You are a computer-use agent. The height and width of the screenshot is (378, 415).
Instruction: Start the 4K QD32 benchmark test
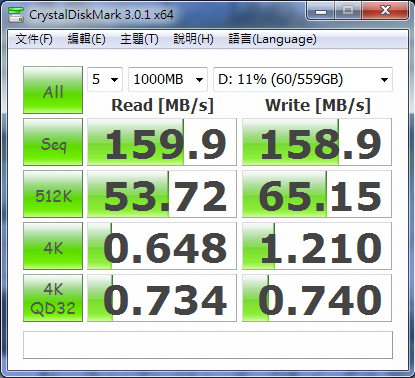click(53, 298)
